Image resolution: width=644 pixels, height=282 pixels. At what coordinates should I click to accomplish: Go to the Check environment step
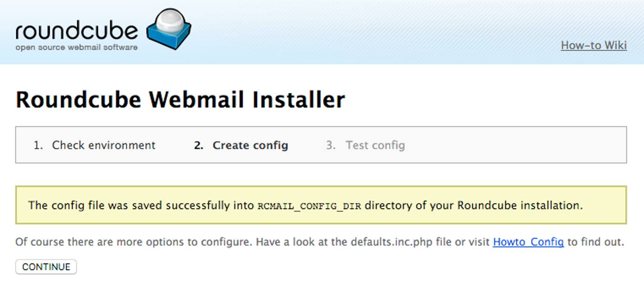coord(103,145)
